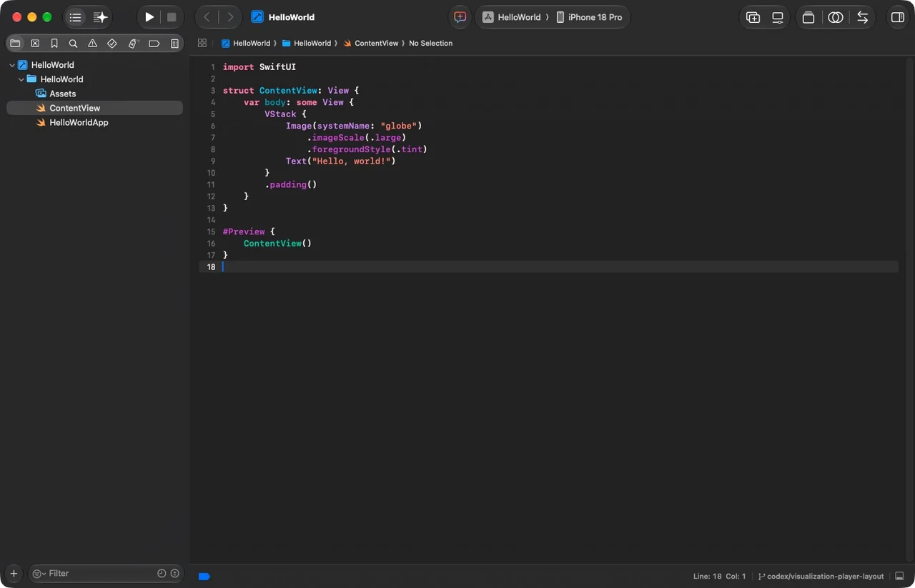Viewport: 915px width, 588px height.
Task: Click the Line: 18 Col: 1 indicator
Action: 719,577
